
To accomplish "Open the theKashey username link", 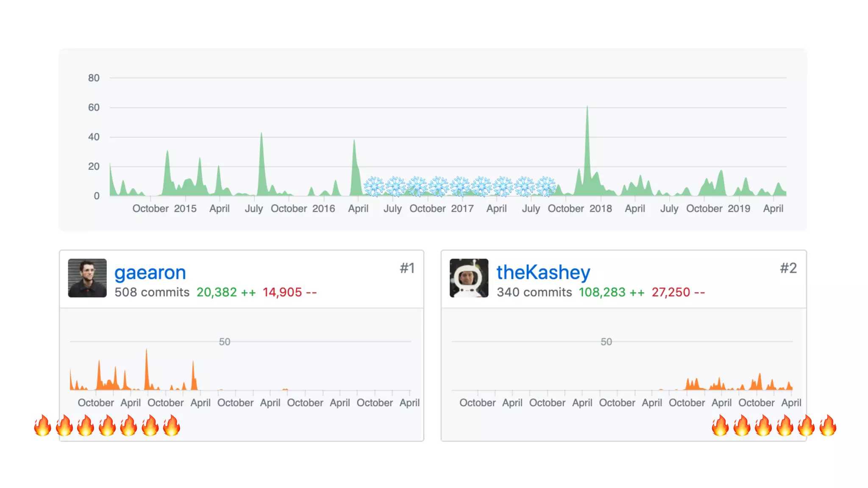I will tap(543, 272).
